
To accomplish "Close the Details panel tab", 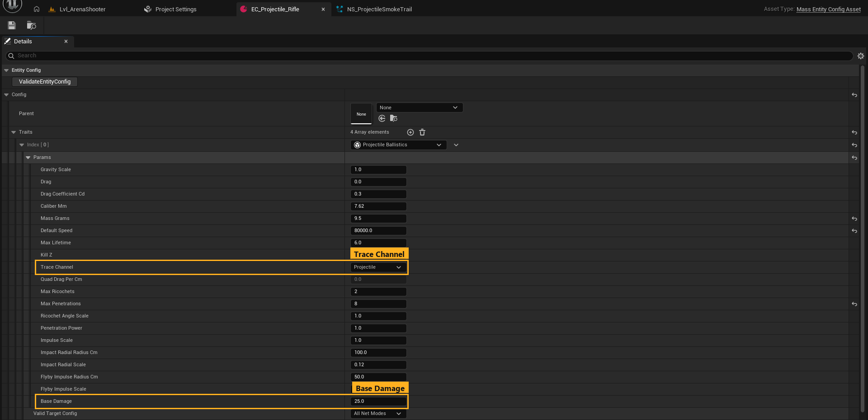I will (x=66, y=42).
